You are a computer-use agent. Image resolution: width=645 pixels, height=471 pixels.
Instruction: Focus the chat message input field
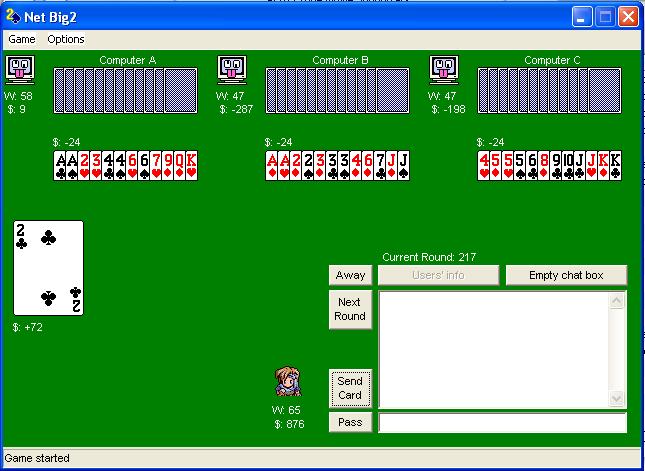(x=503, y=423)
